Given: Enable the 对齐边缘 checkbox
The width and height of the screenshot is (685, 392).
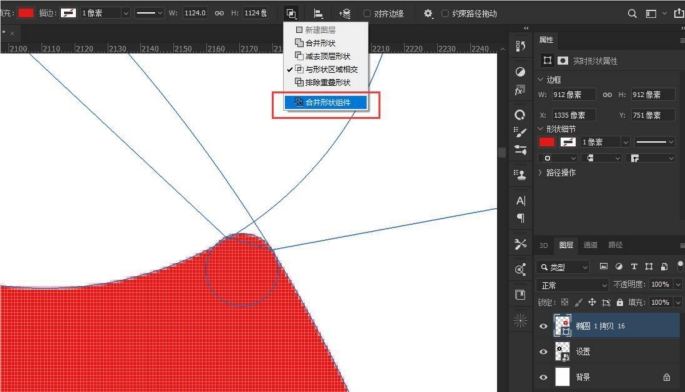Looking at the screenshot, I should [x=367, y=14].
